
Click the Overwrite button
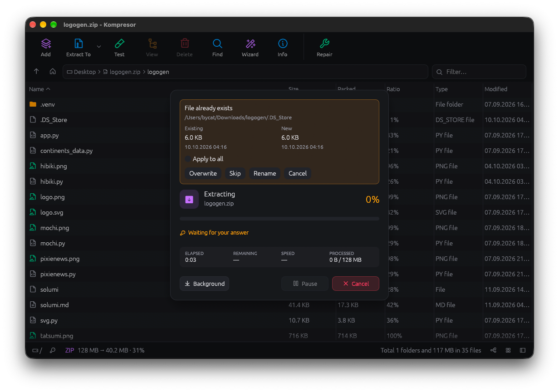click(x=203, y=173)
